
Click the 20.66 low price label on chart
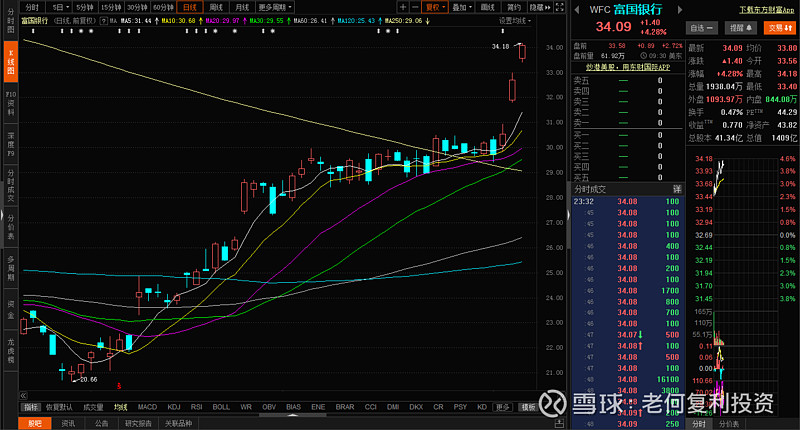coord(88,380)
